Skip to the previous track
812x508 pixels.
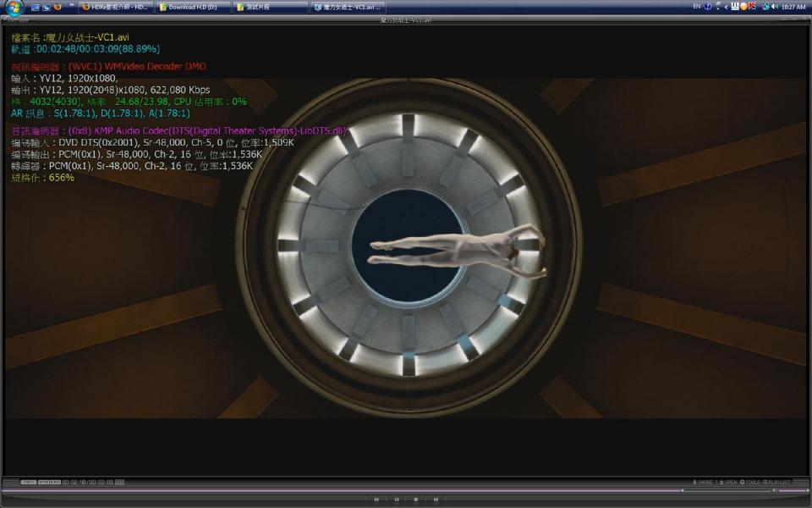point(376,500)
